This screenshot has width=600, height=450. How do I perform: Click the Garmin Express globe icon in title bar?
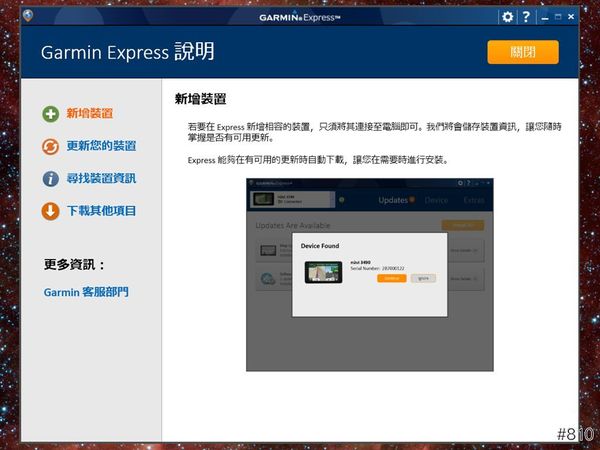tap(28, 16)
